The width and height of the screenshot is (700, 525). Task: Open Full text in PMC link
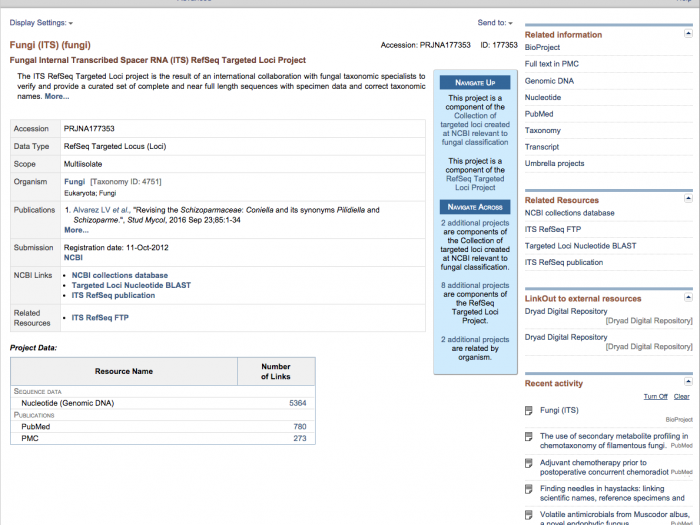[x=551, y=64]
